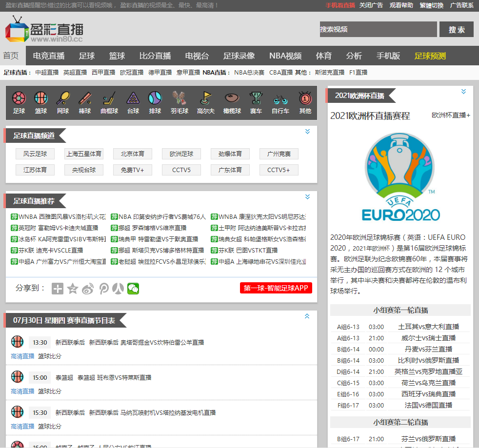Open 中超直播 sub-navigation link

coord(47,73)
